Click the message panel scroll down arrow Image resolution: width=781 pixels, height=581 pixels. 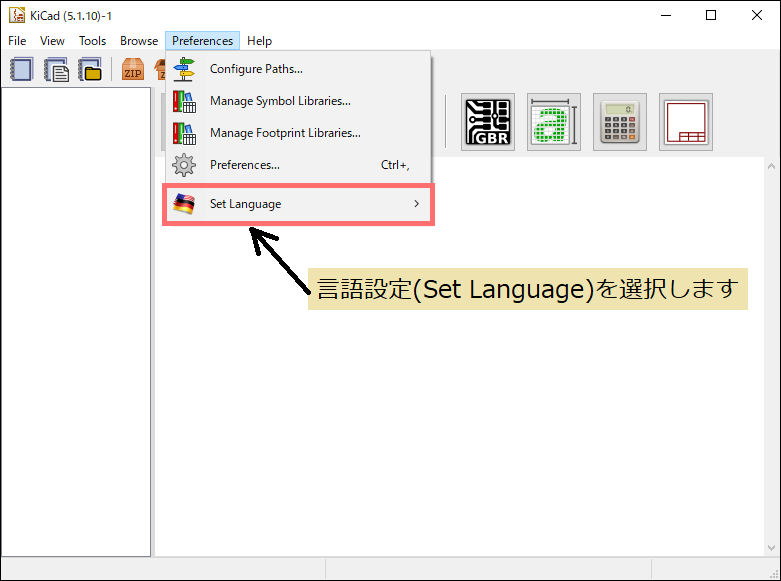[x=772, y=548]
